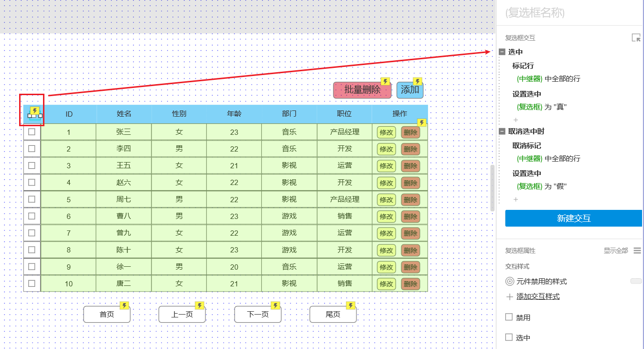Click the 年龄 column header
The height and width of the screenshot is (349, 644).
point(234,114)
